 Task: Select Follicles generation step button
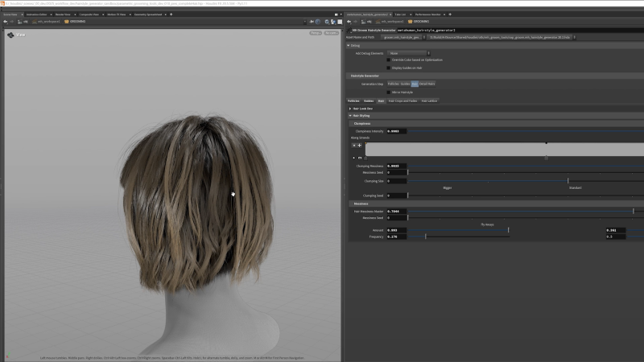pyautogui.click(x=393, y=83)
